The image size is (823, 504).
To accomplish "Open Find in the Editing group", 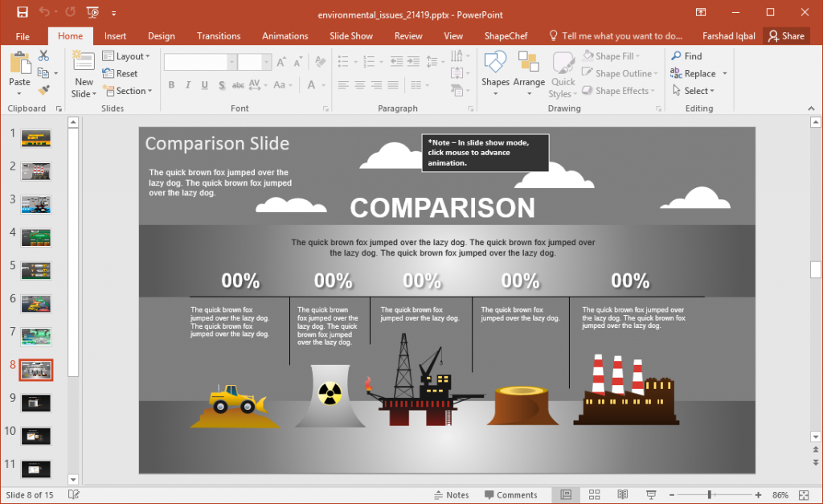I will [x=684, y=55].
